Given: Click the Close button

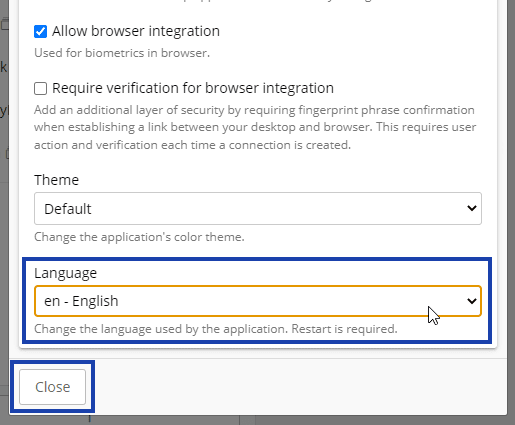Looking at the screenshot, I should tap(52, 387).
